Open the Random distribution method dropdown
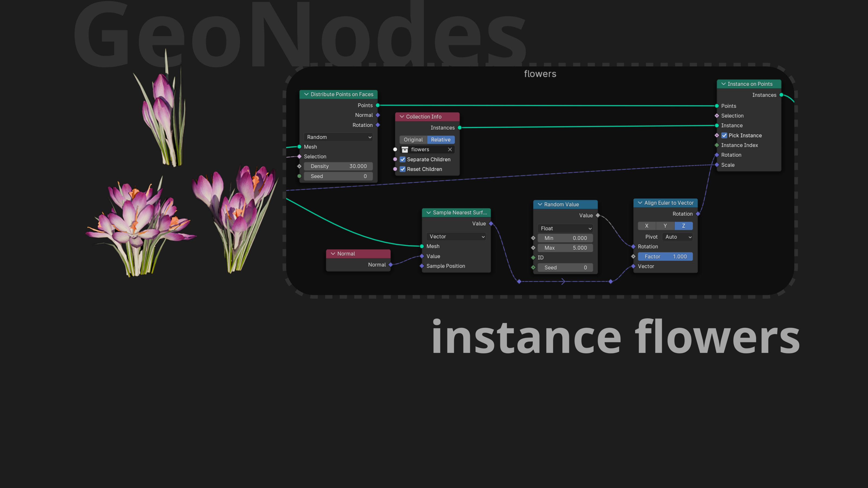868x488 pixels. coord(338,137)
